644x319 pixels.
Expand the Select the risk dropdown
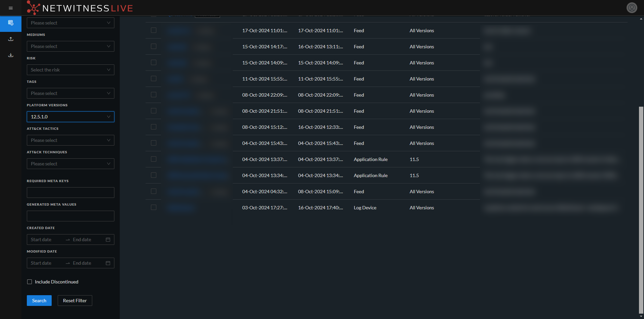pos(70,69)
